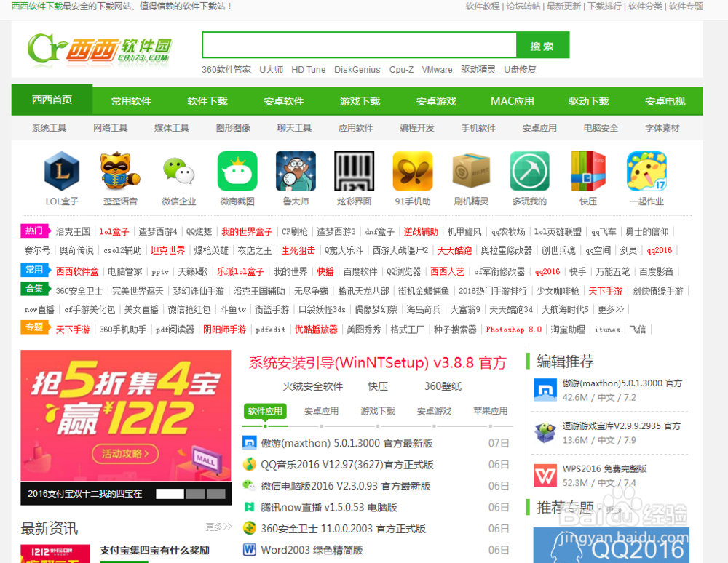Open the 刷机精灵 box icon
This screenshot has width=728, height=563.
[x=471, y=171]
